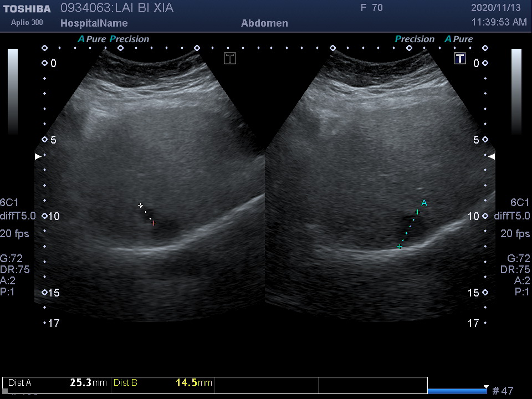Select the upper cyan caliper cross near A
532x399 pixels.
pyautogui.click(x=417, y=212)
